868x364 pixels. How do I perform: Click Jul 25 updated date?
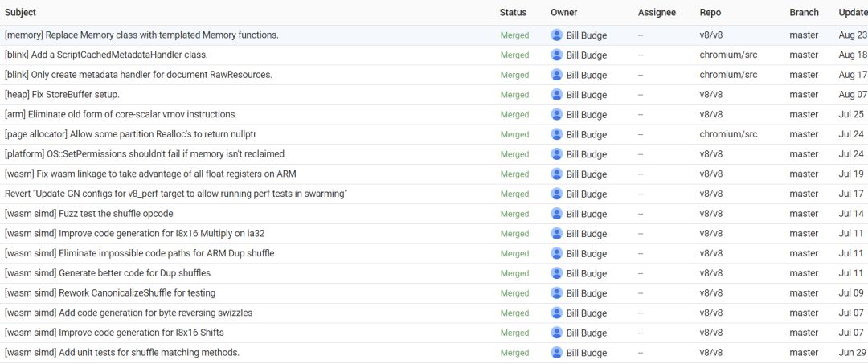(851, 115)
